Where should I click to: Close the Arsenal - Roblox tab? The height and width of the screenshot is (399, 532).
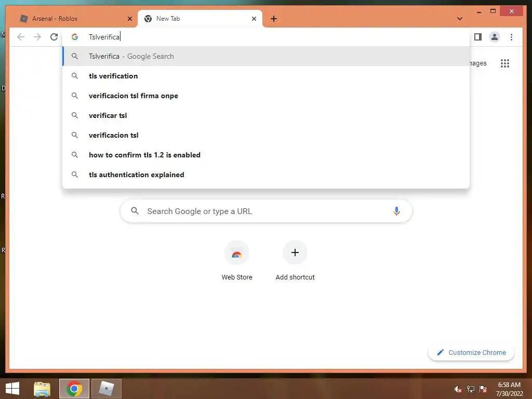(x=129, y=19)
